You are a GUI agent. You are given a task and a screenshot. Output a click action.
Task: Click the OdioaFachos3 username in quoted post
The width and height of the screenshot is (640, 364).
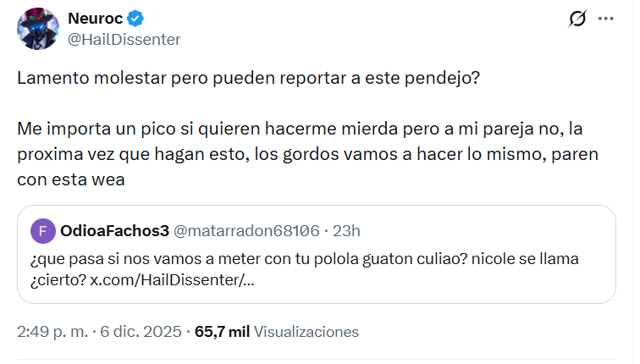point(113,231)
